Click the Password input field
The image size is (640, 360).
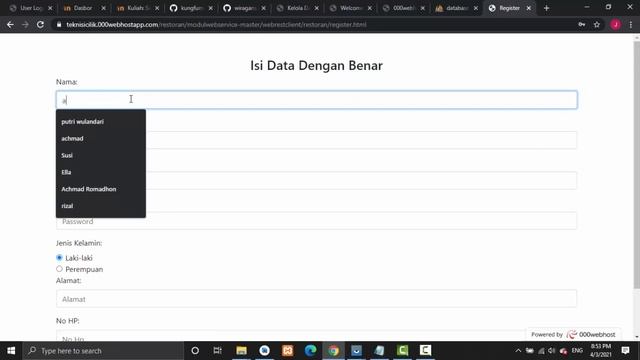click(317, 221)
